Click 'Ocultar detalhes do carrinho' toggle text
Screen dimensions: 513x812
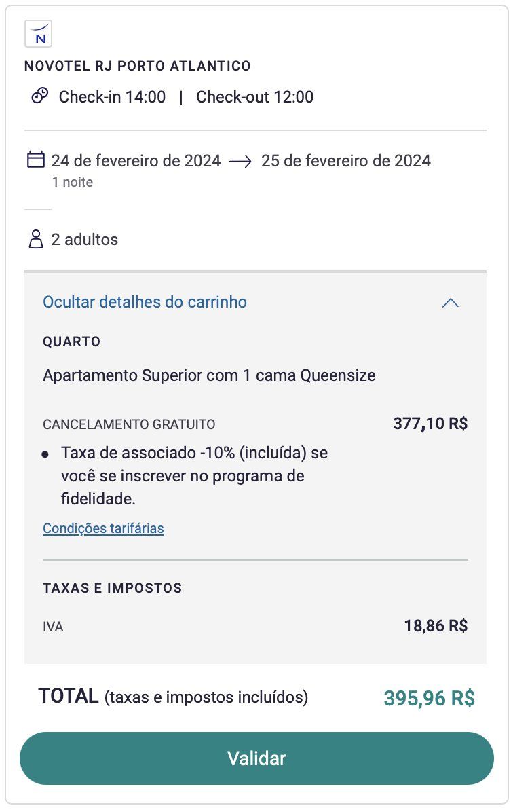coord(145,302)
